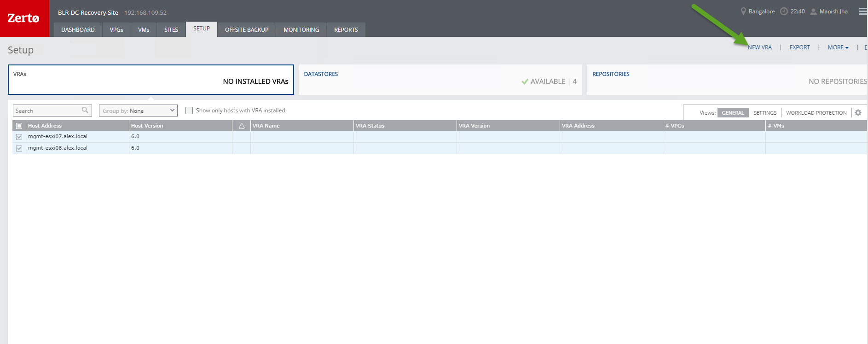Open the views settings gear icon

858,113
